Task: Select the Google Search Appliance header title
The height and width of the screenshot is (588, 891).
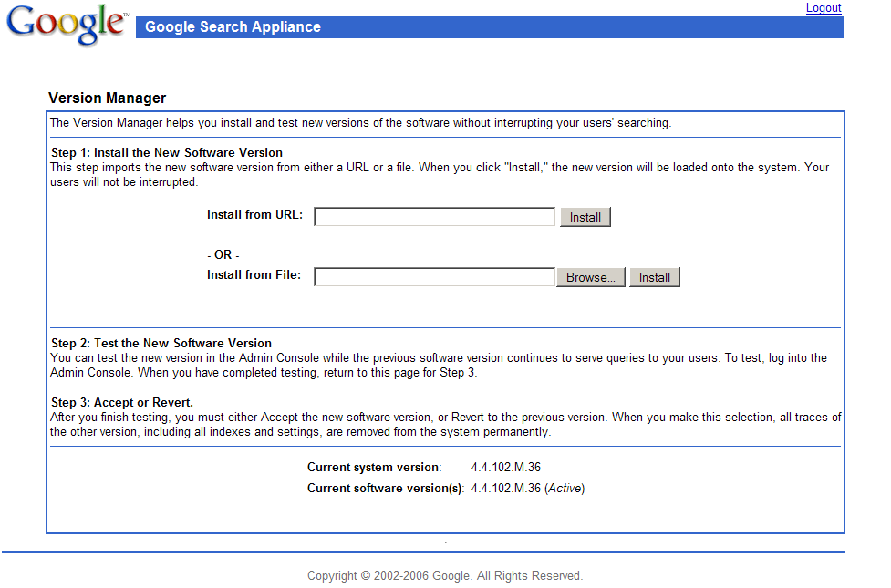Action: tap(233, 26)
